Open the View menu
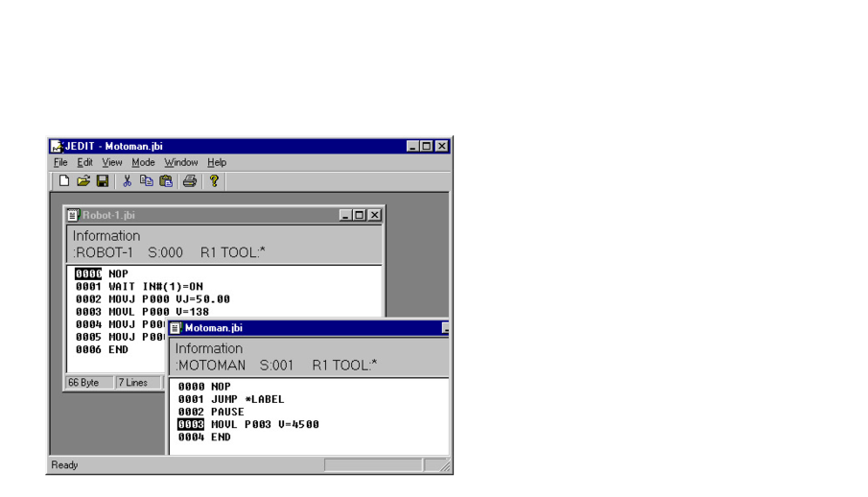868x497 pixels. click(x=112, y=163)
